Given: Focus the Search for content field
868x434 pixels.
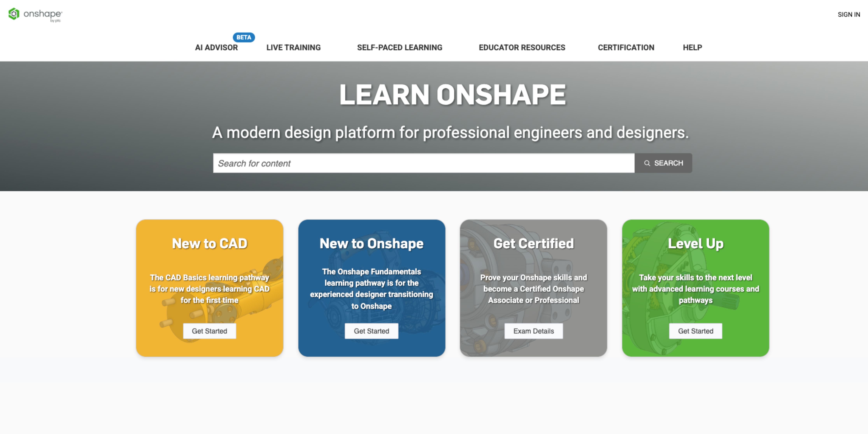Looking at the screenshot, I should pos(423,163).
